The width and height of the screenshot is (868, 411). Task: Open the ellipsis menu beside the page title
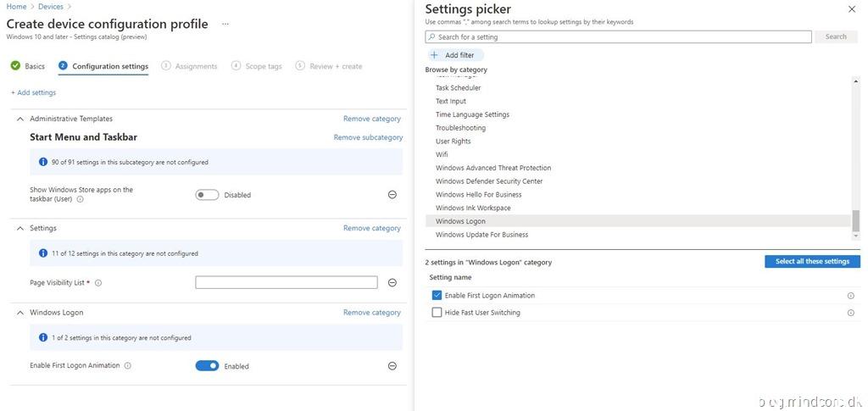[x=225, y=25]
